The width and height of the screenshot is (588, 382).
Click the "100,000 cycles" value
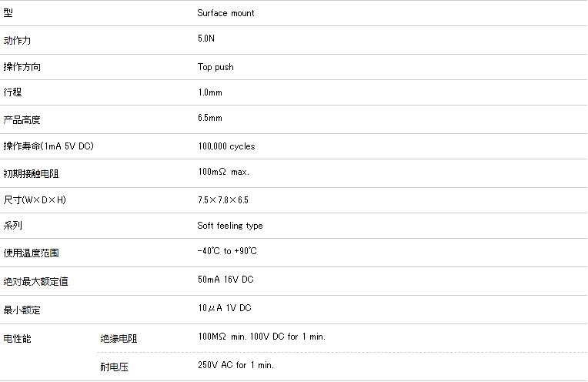point(226,146)
